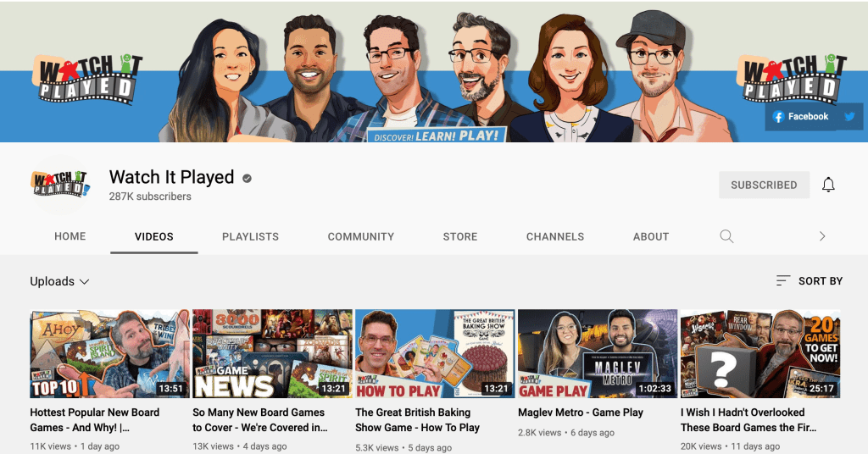Screen dimensions: 868x454
Task: Click the Twitter bird icon in banner
Action: pos(849,117)
